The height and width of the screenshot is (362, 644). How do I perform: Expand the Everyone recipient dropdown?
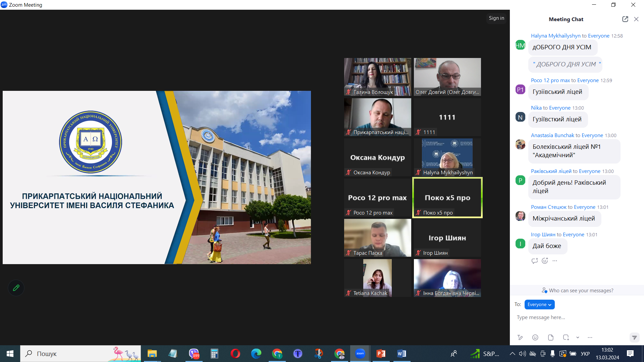tap(539, 304)
